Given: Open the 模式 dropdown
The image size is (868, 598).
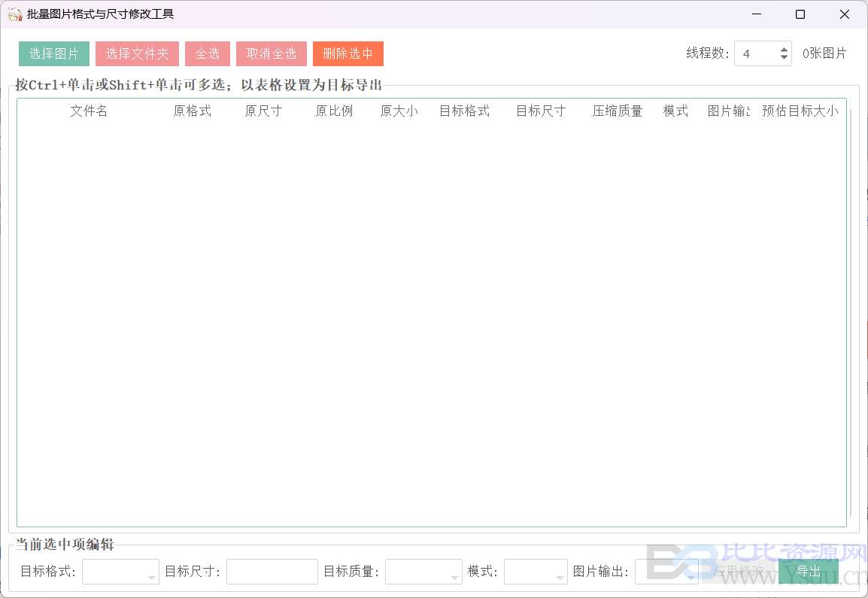Looking at the screenshot, I should [x=536, y=572].
